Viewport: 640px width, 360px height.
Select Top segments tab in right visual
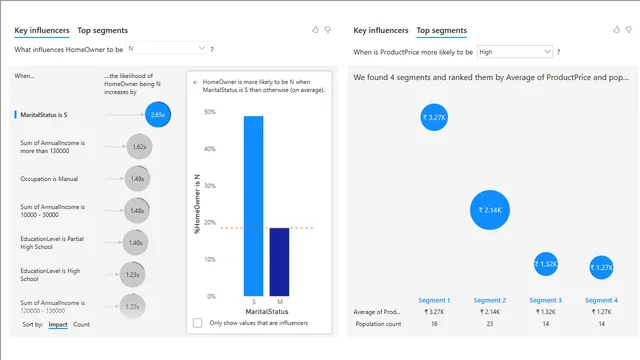(441, 30)
